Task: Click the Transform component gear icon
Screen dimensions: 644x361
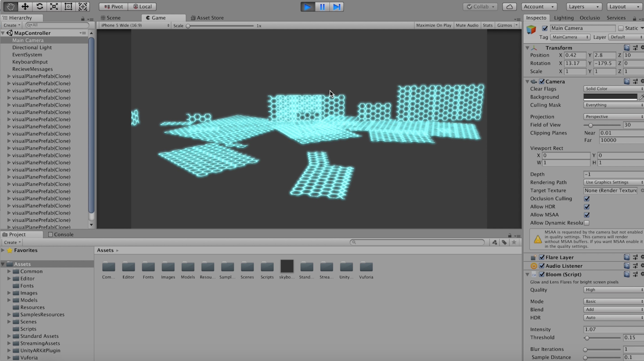Action: pos(642,47)
